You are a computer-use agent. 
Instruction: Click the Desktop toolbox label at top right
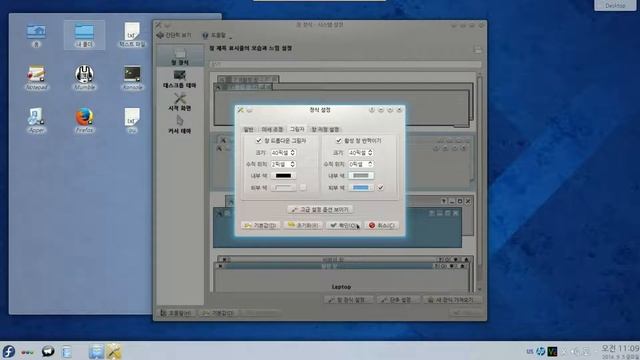[x=615, y=5]
